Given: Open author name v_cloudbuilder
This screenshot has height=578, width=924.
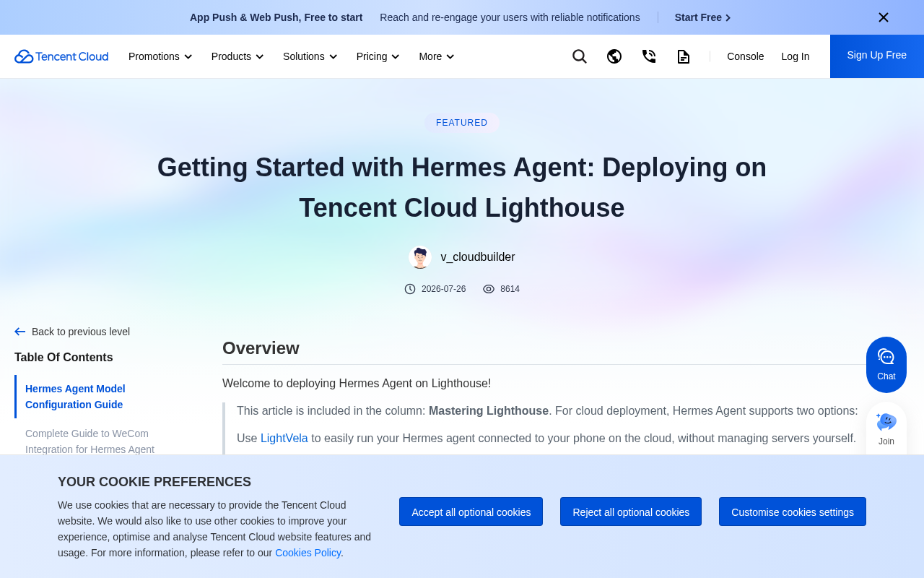Looking at the screenshot, I should coord(478,257).
